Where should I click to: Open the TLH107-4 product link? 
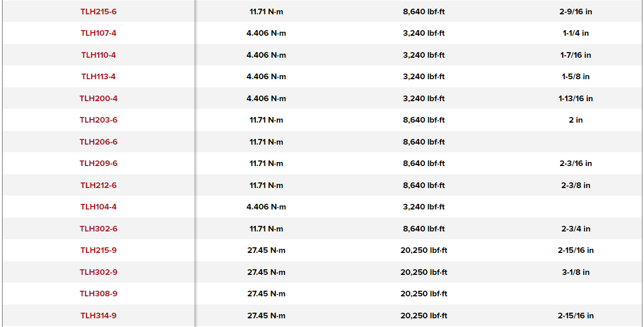click(x=98, y=33)
